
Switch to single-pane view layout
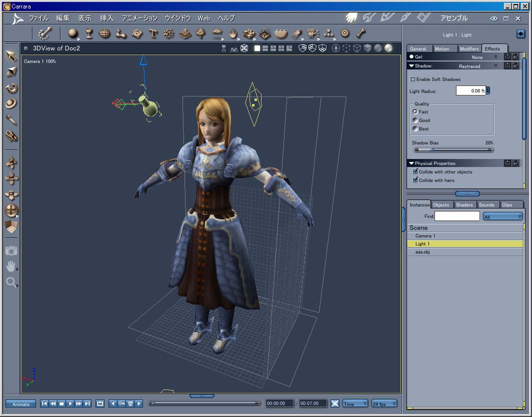tap(257, 48)
